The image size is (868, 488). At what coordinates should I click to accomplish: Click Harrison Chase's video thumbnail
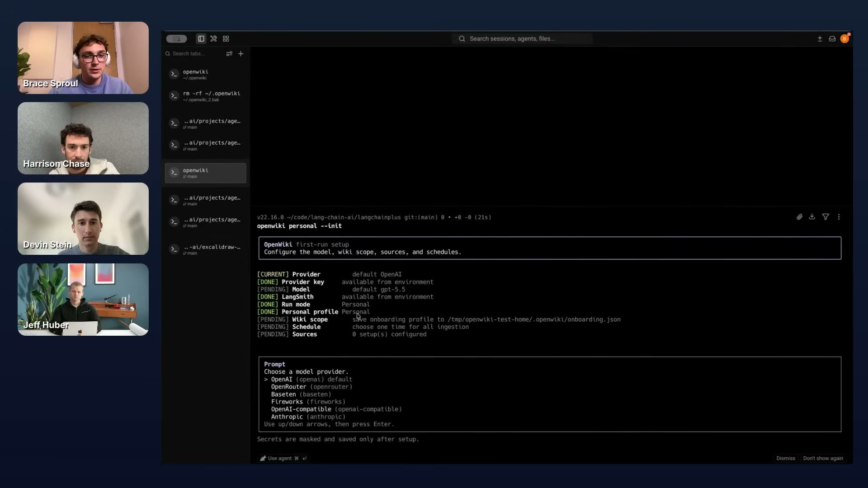click(x=83, y=138)
